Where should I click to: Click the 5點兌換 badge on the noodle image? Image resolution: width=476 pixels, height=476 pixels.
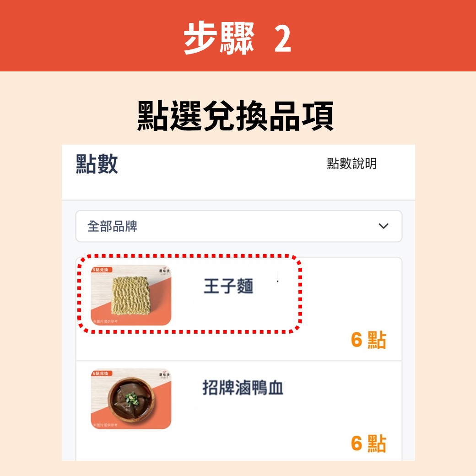pyautogui.click(x=102, y=270)
